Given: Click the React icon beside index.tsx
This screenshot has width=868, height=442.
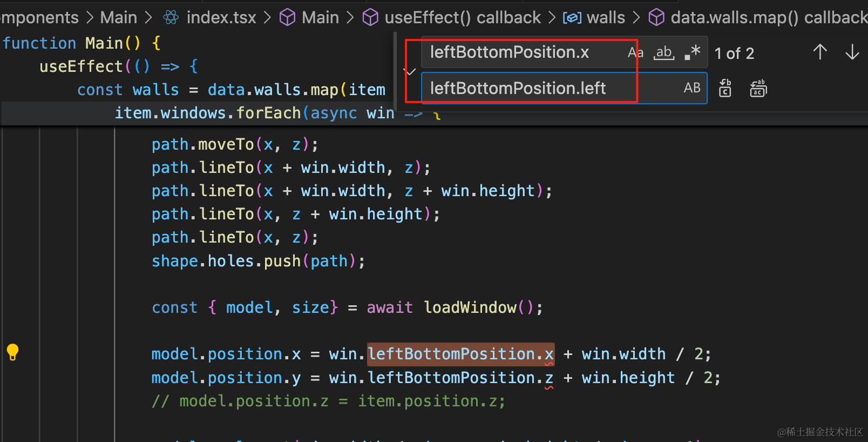Looking at the screenshot, I should tap(171, 18).
